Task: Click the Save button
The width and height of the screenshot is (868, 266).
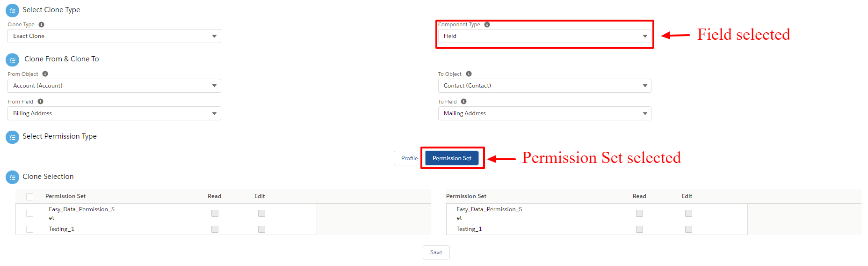Action: 436,252
